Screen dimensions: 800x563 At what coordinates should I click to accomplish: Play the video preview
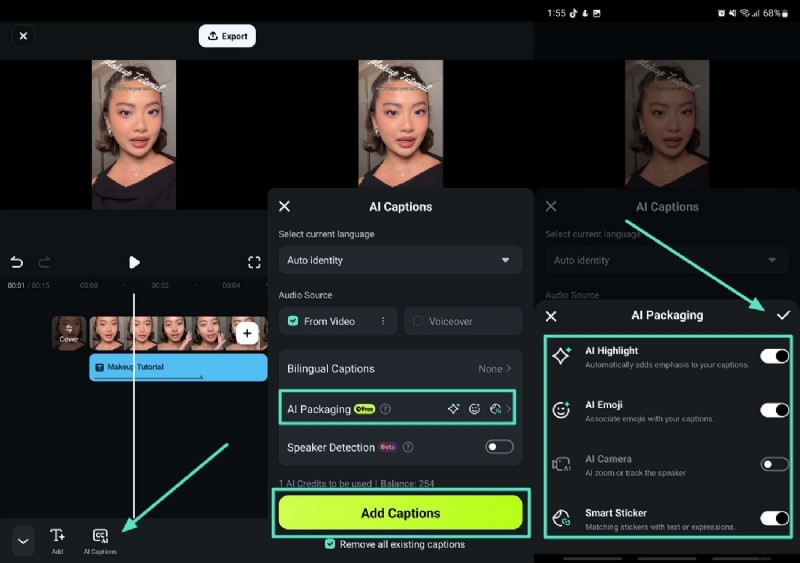[x=134, y=262]
